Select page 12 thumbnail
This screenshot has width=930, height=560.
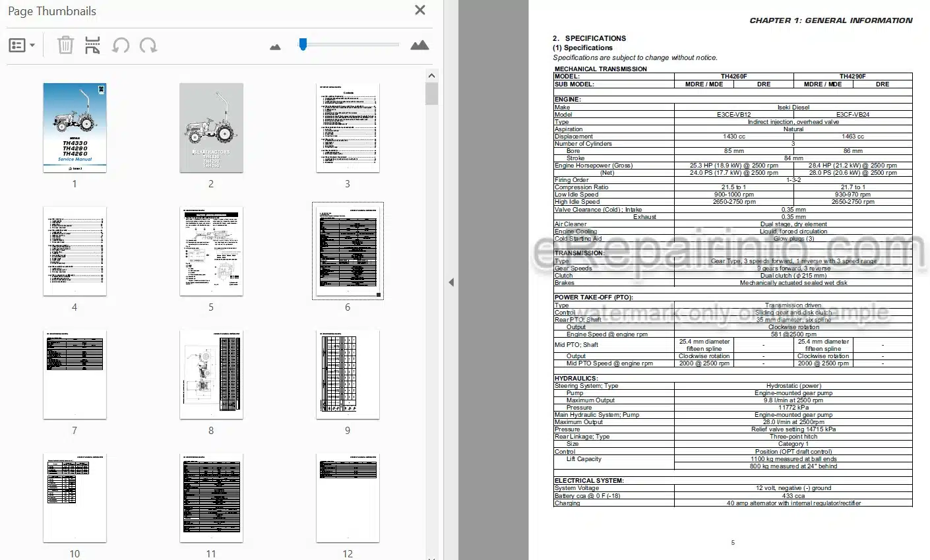[348, 497]
